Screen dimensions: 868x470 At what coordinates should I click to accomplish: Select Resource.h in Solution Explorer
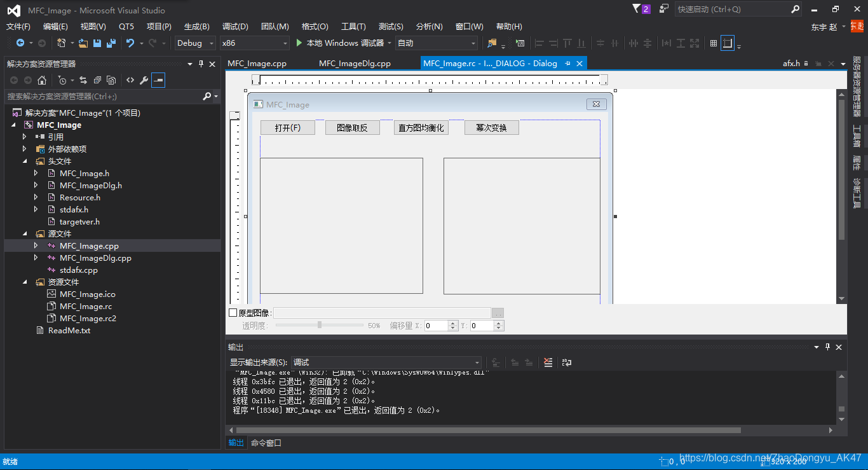coord(80,197)
